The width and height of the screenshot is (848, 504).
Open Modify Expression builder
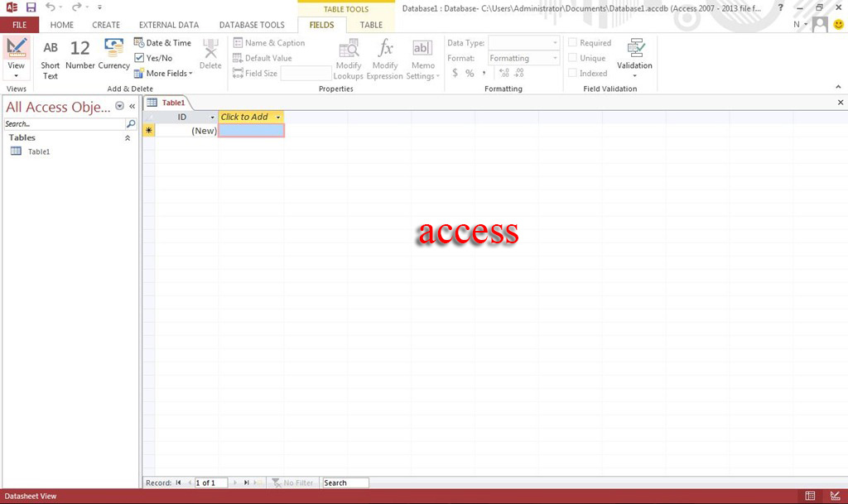click(384, 60)
